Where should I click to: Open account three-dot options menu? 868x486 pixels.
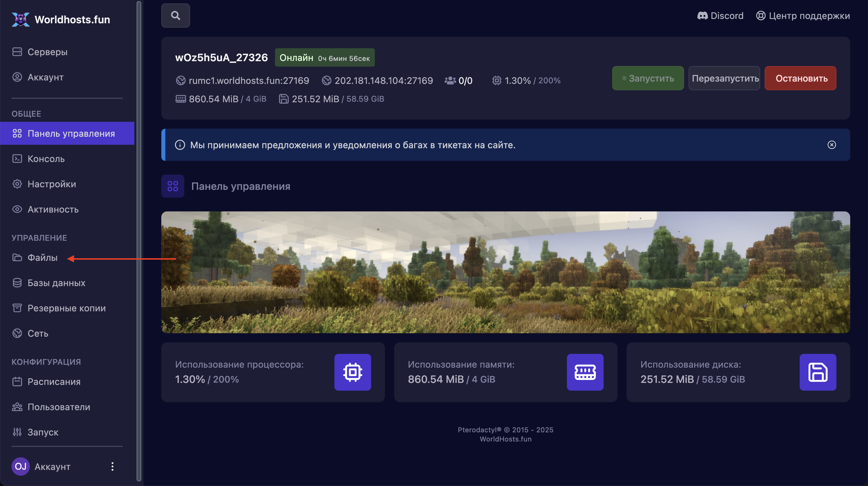tap(112, 466)
